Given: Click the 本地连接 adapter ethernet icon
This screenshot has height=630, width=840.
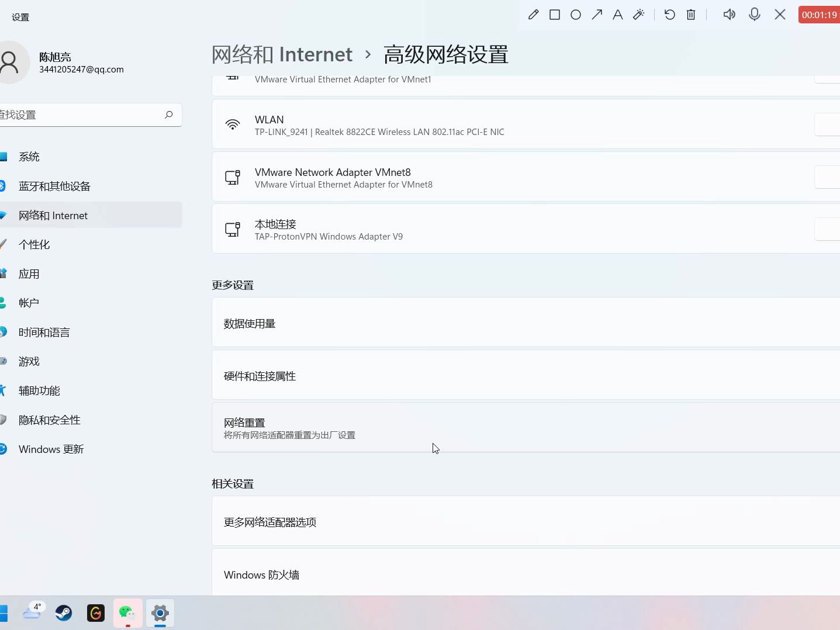Looking at the screenshot, I should click(x=233, y=229).
